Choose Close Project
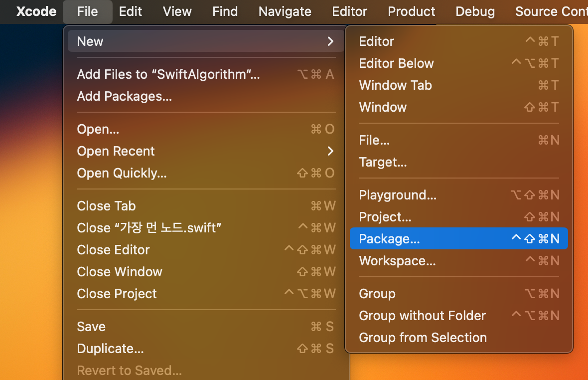The image size is (588, 380). [205, 294]
